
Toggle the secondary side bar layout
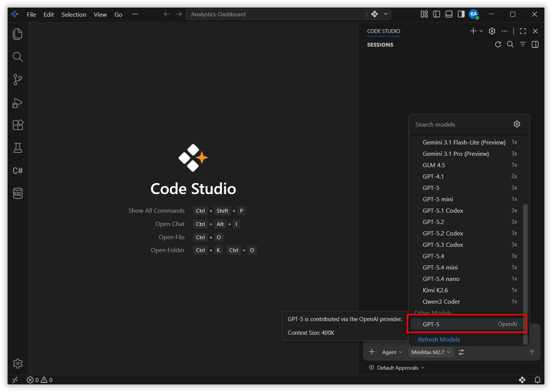pyautogui.click(x=461, y=14)
